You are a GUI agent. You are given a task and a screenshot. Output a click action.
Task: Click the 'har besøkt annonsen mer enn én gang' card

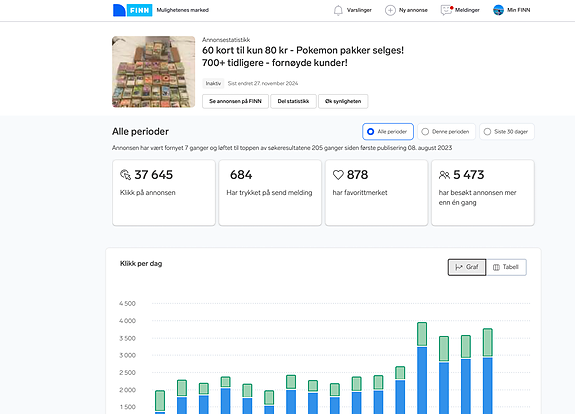pos(483,193)
